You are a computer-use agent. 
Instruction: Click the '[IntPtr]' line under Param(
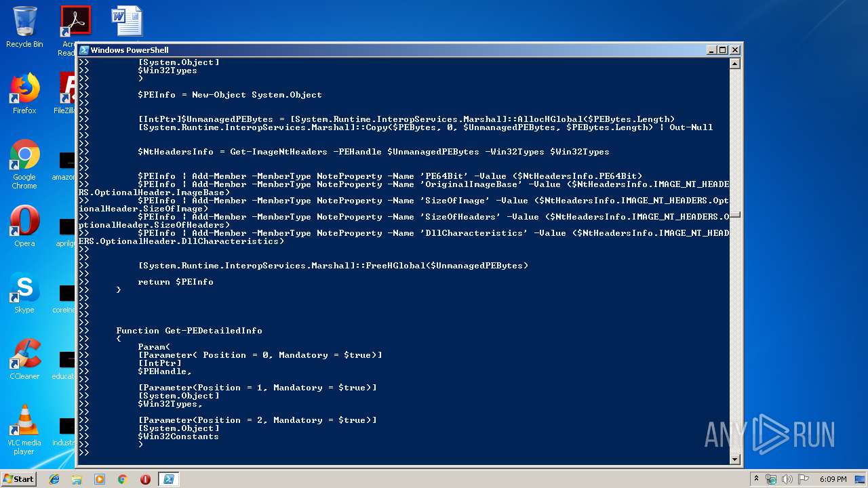point(159,363)
